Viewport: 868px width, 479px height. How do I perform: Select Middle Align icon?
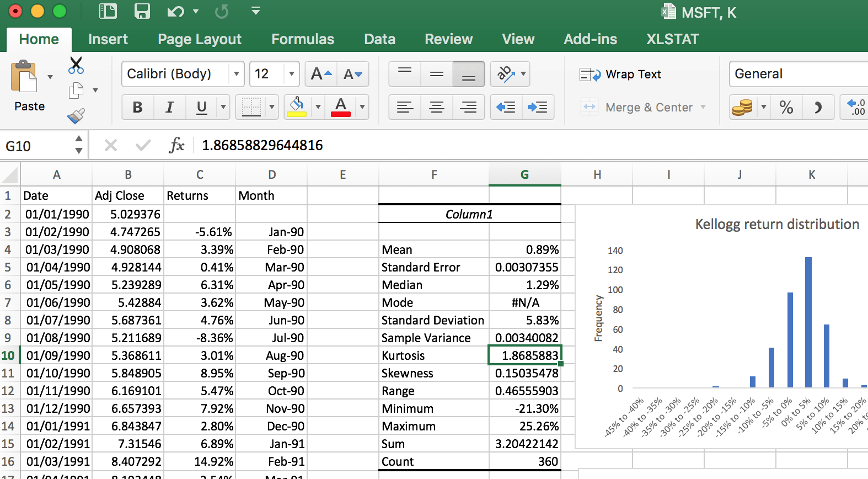[437, 74]
